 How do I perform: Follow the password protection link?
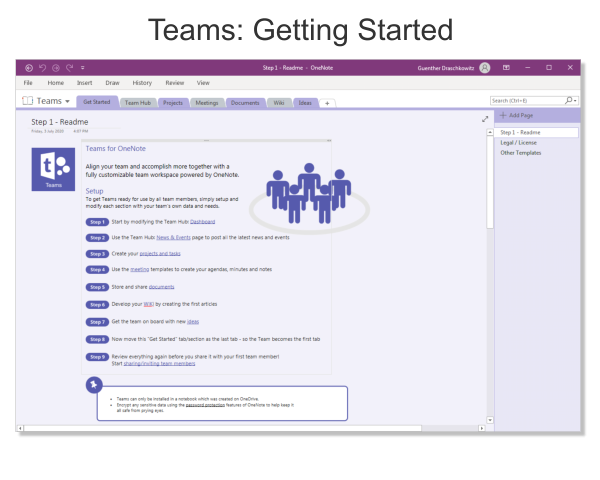(205, 405)
